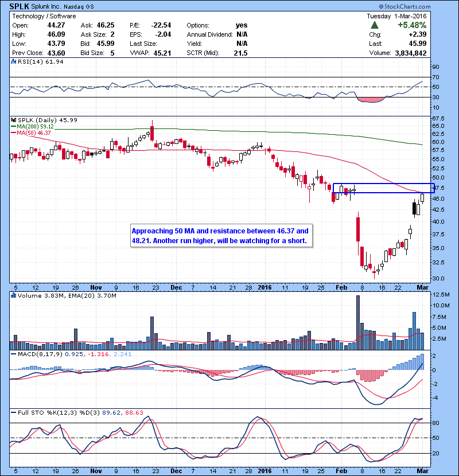Click the 12.5M volume axis label

point(441,294)
